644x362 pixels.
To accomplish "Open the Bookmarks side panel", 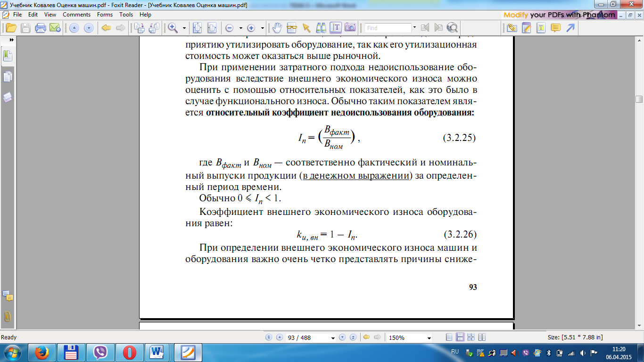I will click(x=8, y=57).
